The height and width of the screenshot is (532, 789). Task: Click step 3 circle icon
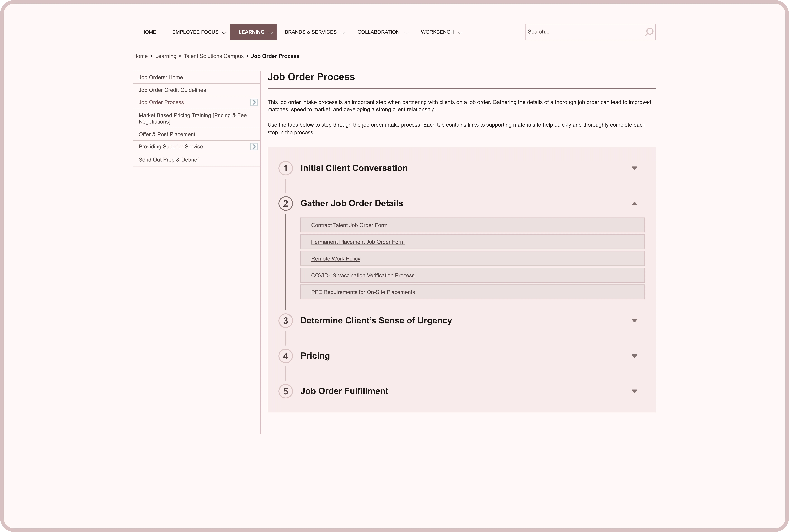(286, 321)
